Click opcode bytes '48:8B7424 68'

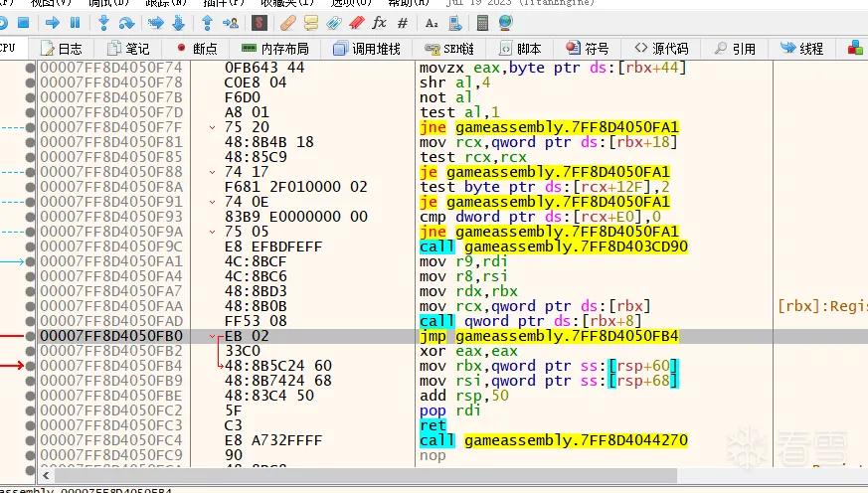click(277, 382)
